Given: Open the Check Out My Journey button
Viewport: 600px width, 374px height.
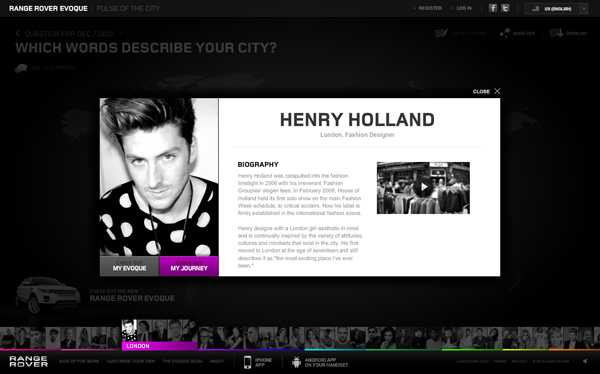Looking at the screenshot, I should pyautogui.click(x=189, y=266).
